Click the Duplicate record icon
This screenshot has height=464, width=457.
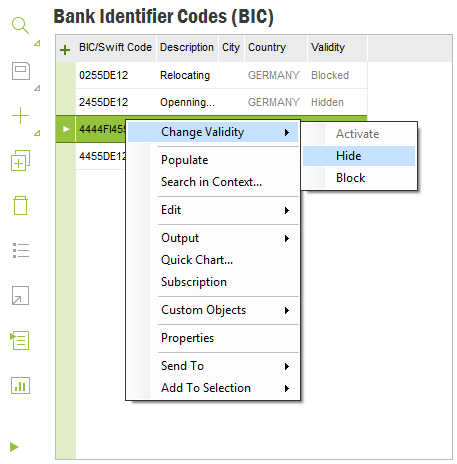[20, 160]
